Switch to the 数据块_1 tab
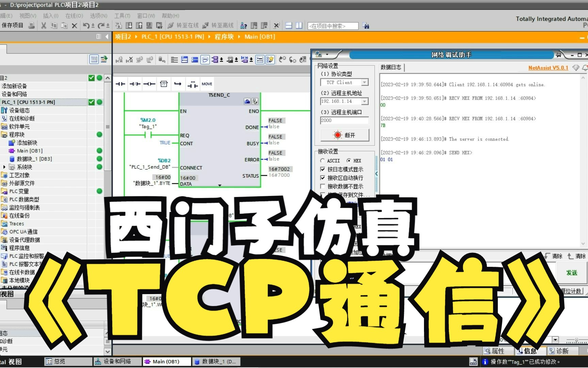588x368 pixels. pyautogui.click(x=216, y=362)
